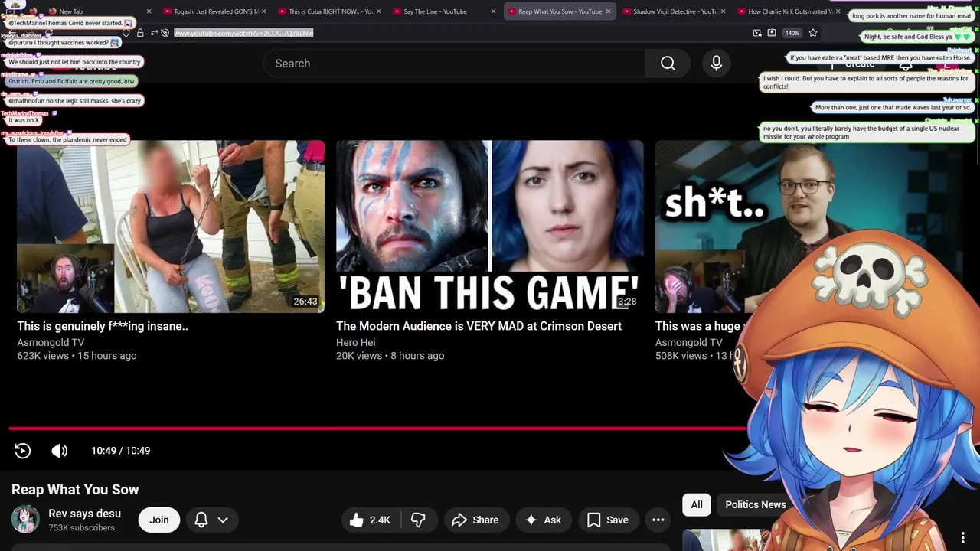This screenshot has width=980, height=551.
Task: Click the tracking protection shield icon
Action: point(126,33)
